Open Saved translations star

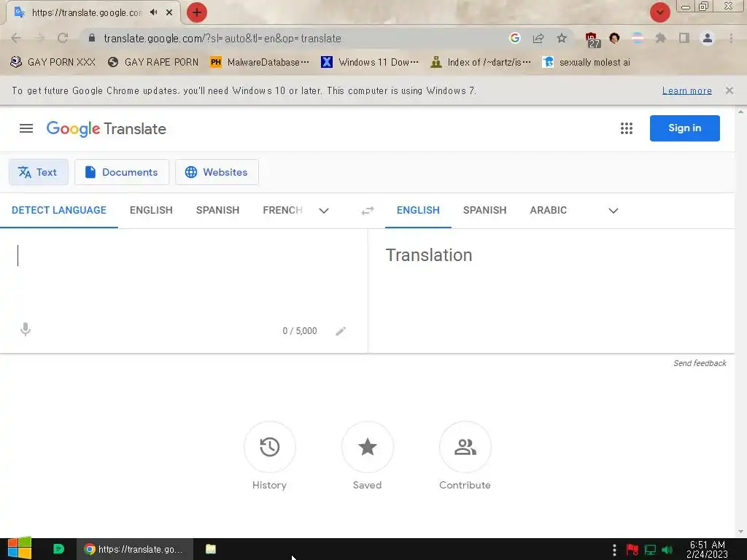(368, 447)
